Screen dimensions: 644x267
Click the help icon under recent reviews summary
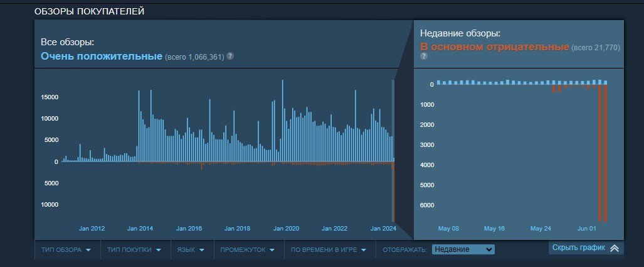pyautogui.click(x=424, y=56)
